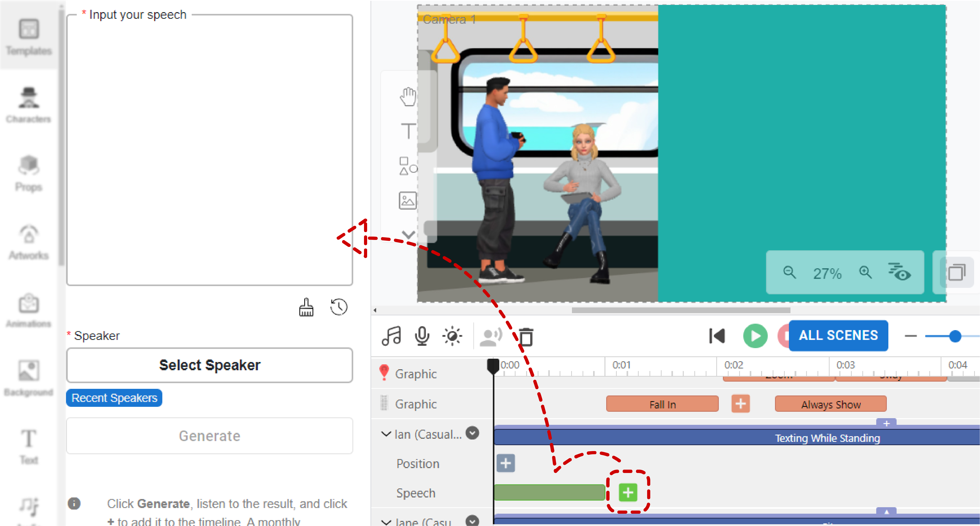This screenshot has width=980, height=526.
Task: Open the Characters sidebar tab
Action: 29,104
